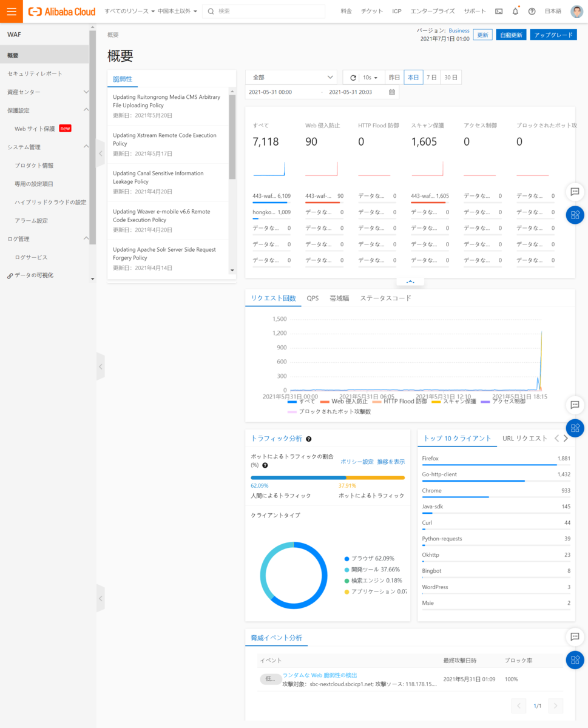This screenshot has height=728, width=588.
Task: Toggle アクセス制御 series in legend
Action: (x=503, y=402)
